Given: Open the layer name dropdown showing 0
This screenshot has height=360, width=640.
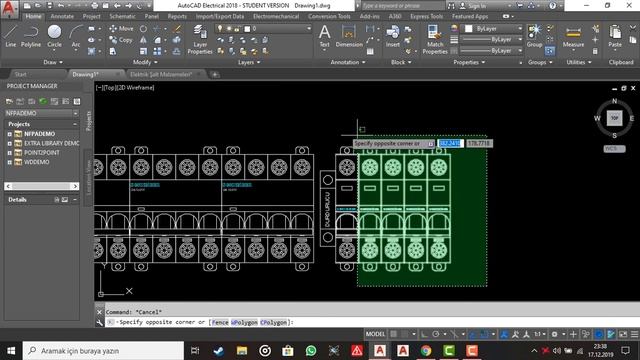Looking at the screenshot, I should point(264,29).
